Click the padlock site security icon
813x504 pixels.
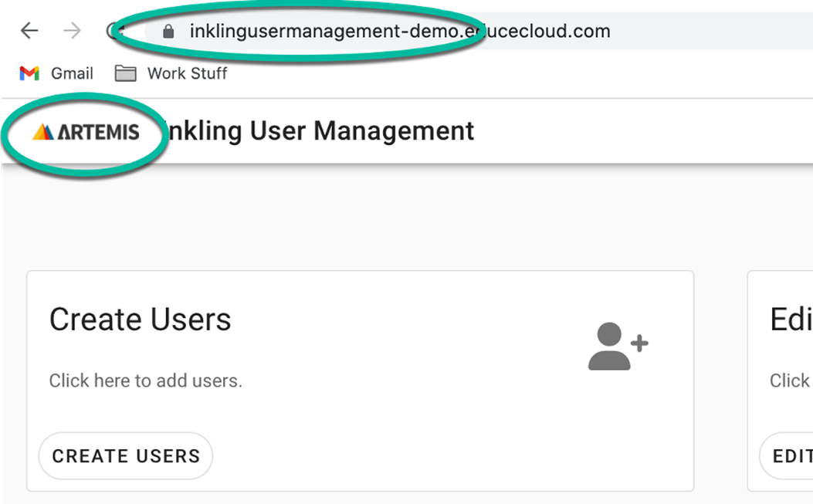169,32
